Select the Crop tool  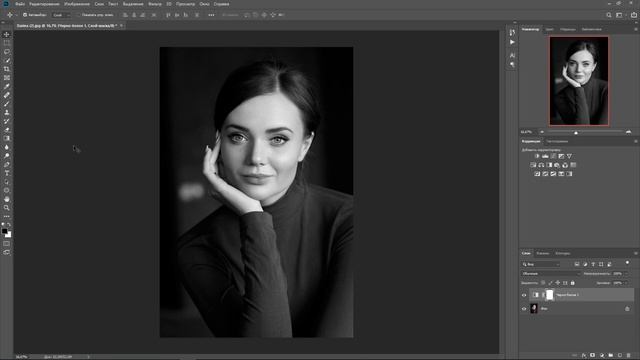(x=7, y=69)
